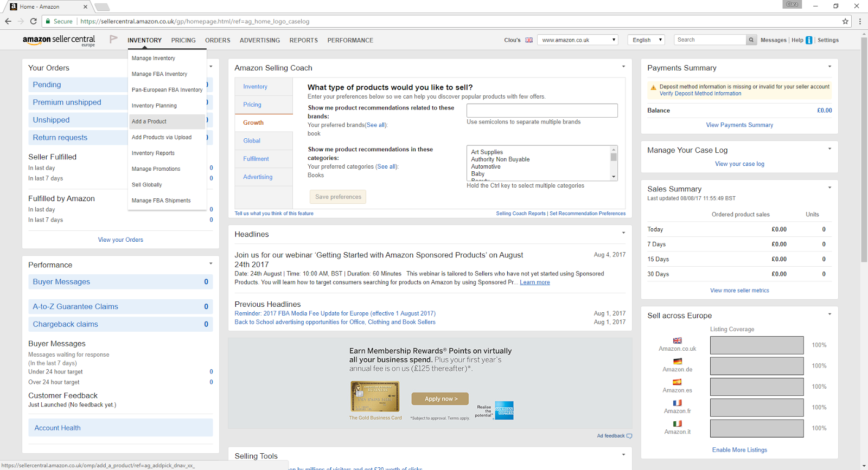Switch to the Advertising coach tab
This screenshot has height=470, width=868.
pyautogui.click(x=264, y=177)
